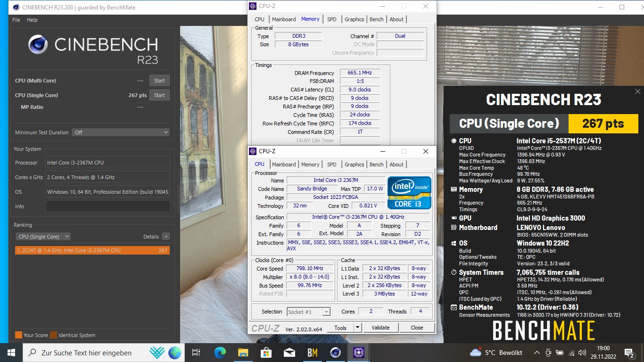Open Bench tab in lower CPU-Z
This screenshot has height=362, width=644.
pyautogui.click(x=376, y=165)
